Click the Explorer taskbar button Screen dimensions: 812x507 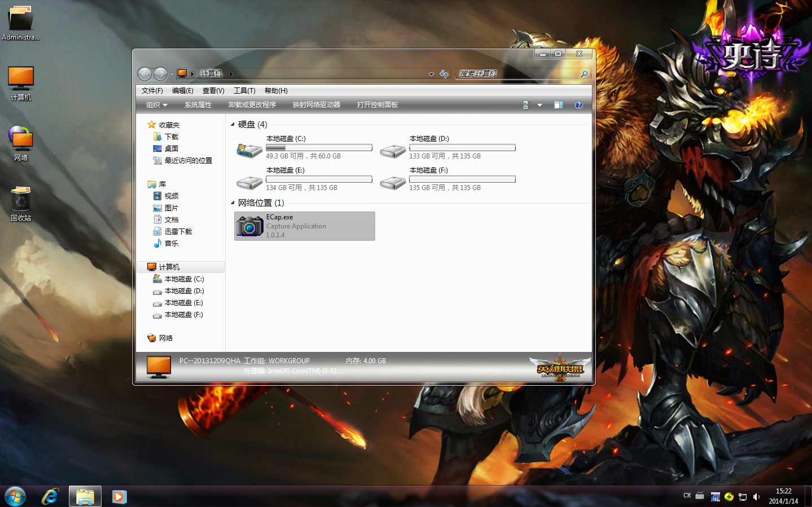pos(85,496)
